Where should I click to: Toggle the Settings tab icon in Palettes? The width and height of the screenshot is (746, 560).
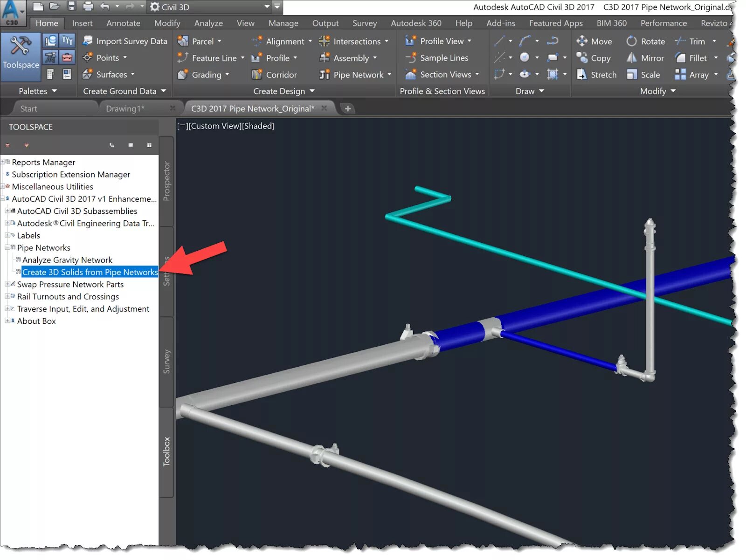[67, 41]
